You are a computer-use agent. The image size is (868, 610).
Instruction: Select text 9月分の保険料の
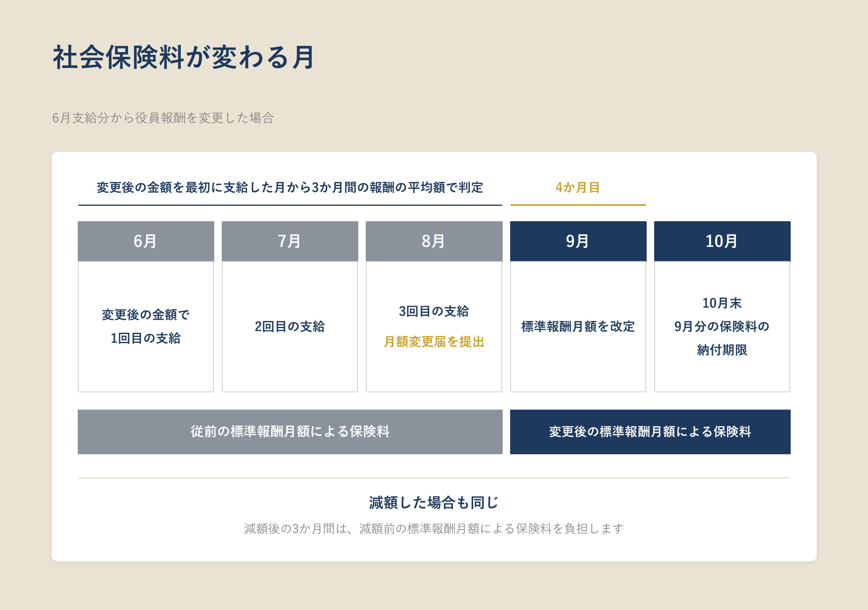tap(722, 326)
